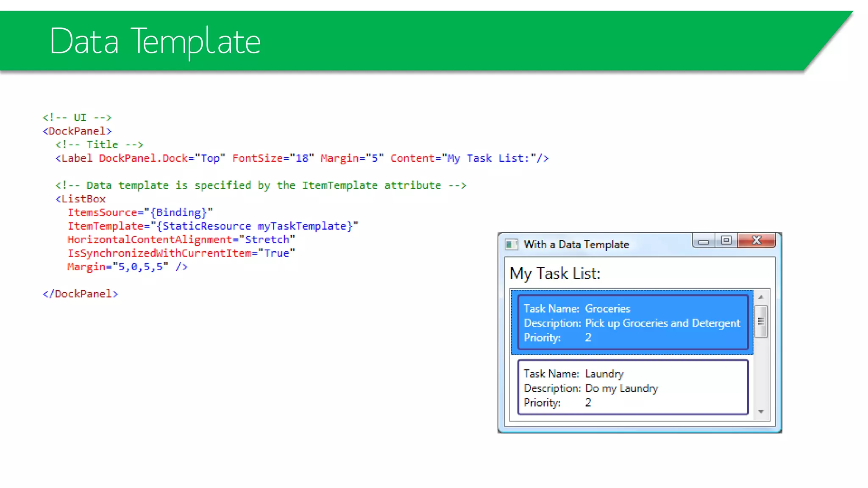The width and height of the screenshot is (868, 488).
Task: Maximize the With a Data Template window
Action: 726,241
